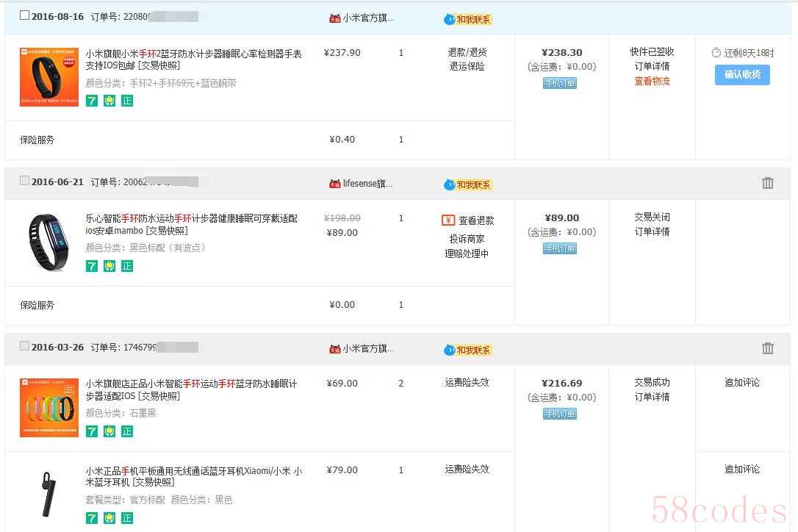
Task: Click 保险服务 row priced ¥0.40
Action: click(259, 140)
